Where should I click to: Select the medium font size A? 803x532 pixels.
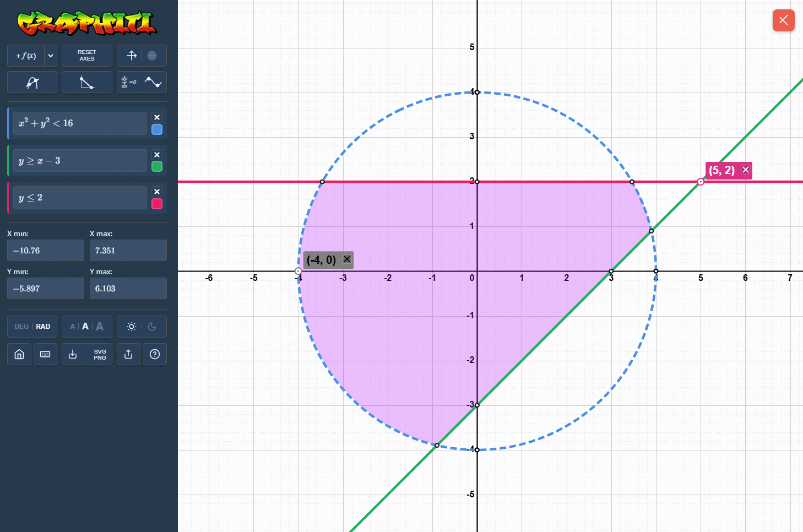[85, 327]
